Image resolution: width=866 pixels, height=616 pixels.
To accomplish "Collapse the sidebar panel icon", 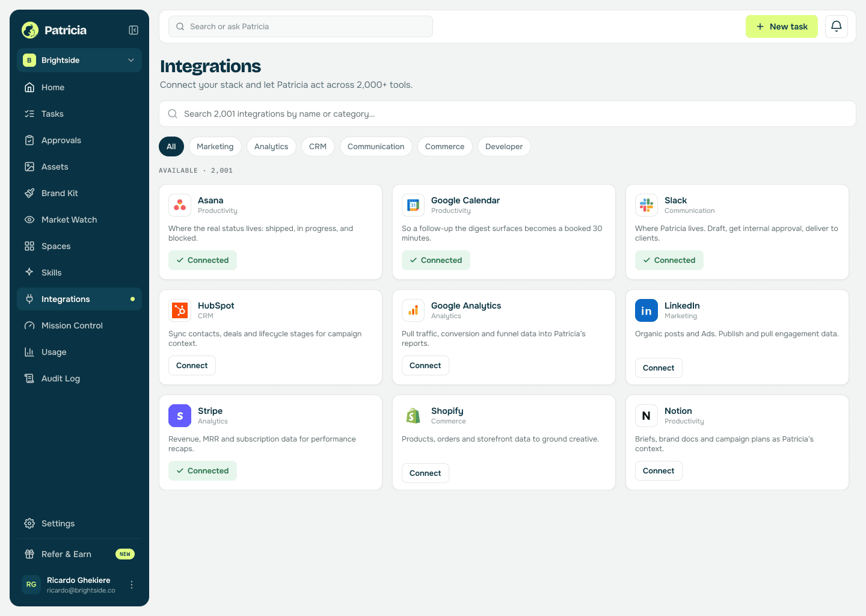I will tap(134, 30).
